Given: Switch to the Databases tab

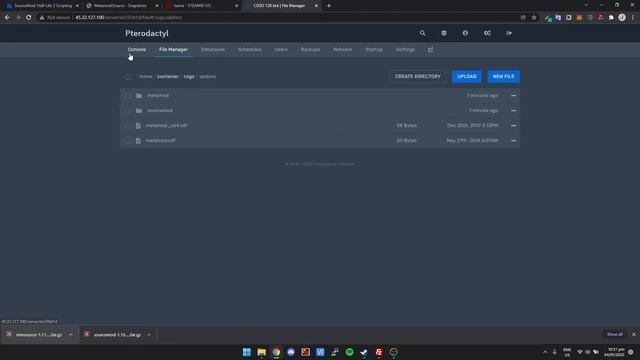Looking at the screenshot, I should click(213, 50).
